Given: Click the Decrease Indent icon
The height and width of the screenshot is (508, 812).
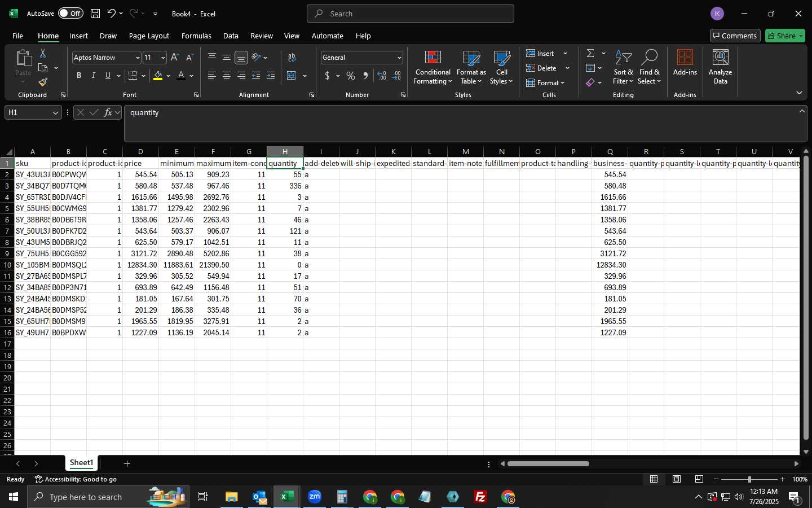Looking at the screenshot, I should (x=256, y=76).
